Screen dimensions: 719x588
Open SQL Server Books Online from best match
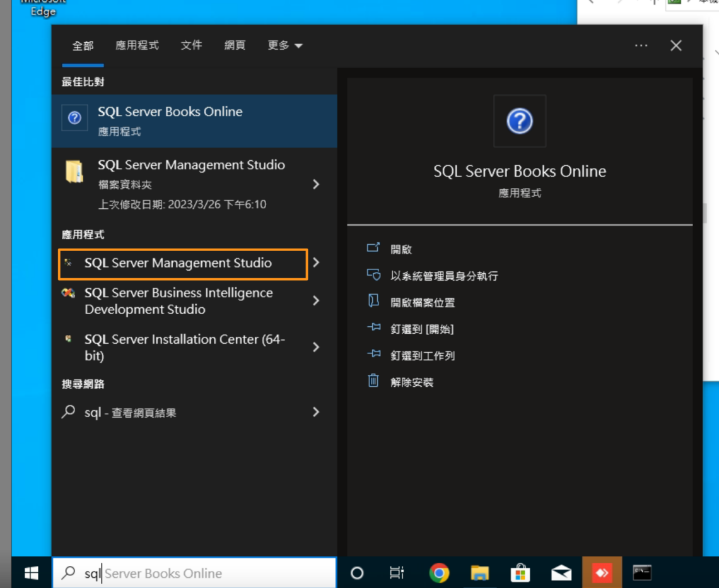click(170, 120)
